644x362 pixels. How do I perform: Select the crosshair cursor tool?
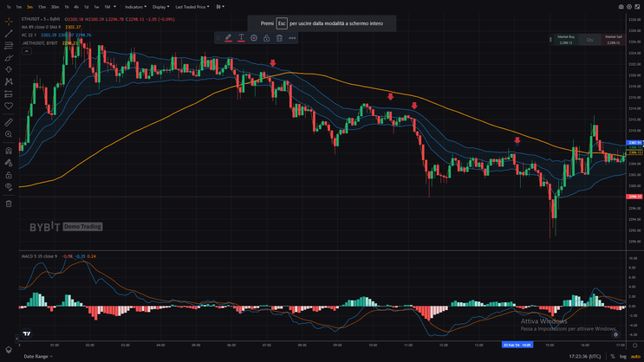click(x=9, y=22)
